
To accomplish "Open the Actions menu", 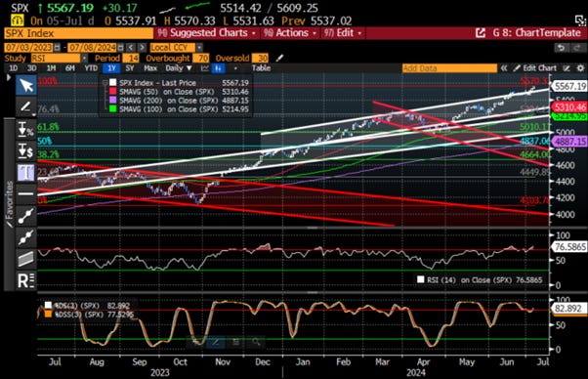I will [290, 33].
